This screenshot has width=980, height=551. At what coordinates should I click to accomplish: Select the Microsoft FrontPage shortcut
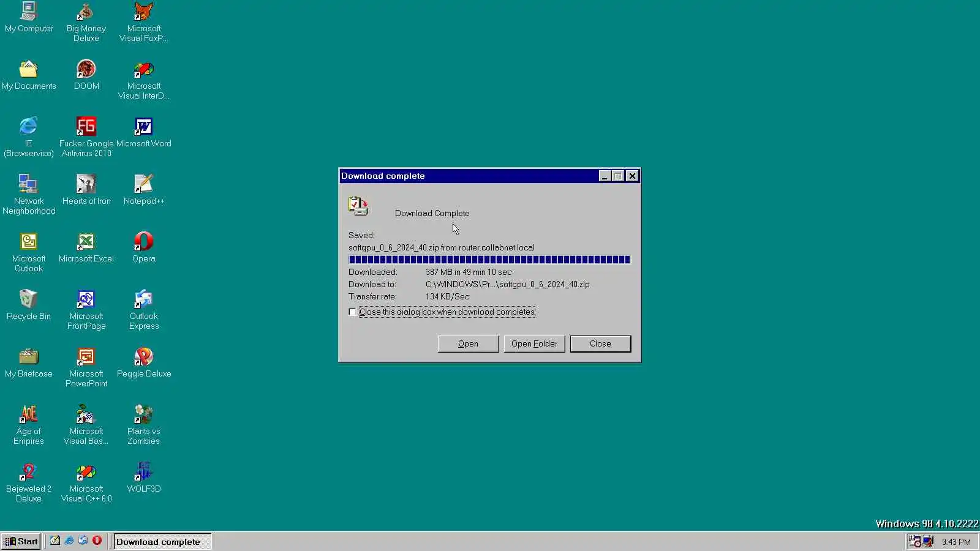(x=86, y=309)
